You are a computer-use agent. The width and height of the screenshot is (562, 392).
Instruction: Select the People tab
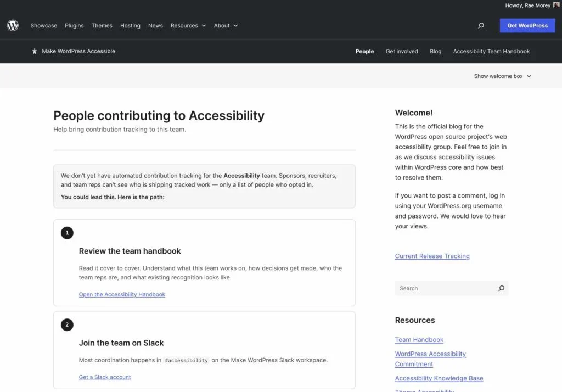[364, 51]
